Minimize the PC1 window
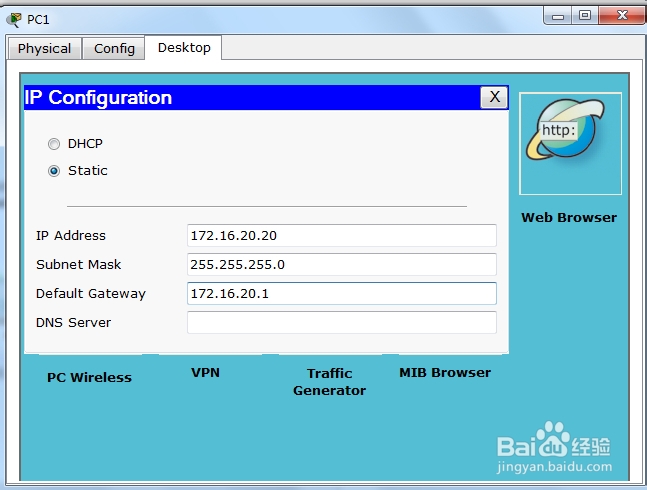Viewport: 647px width, 490px height. pos(558,16)
